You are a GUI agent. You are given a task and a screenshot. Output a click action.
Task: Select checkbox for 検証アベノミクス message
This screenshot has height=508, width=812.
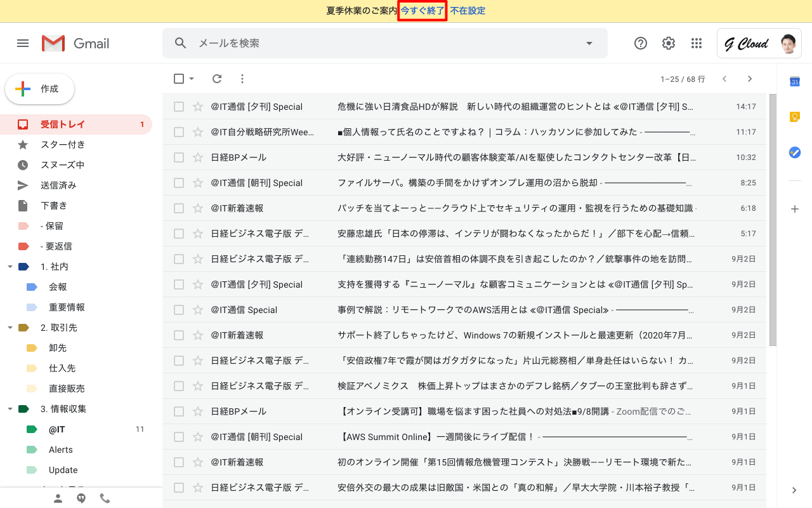click(x=179, y=386)
